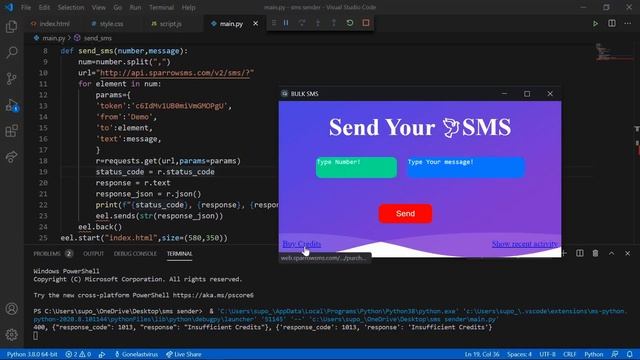
Task: Change indentation via Spaces: 4
Action: (519, 354)
